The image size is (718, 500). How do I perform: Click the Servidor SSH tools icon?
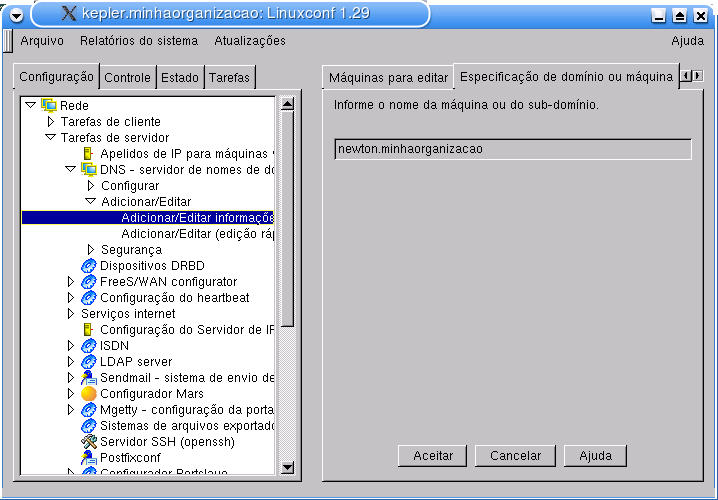(x=88, y=442)
